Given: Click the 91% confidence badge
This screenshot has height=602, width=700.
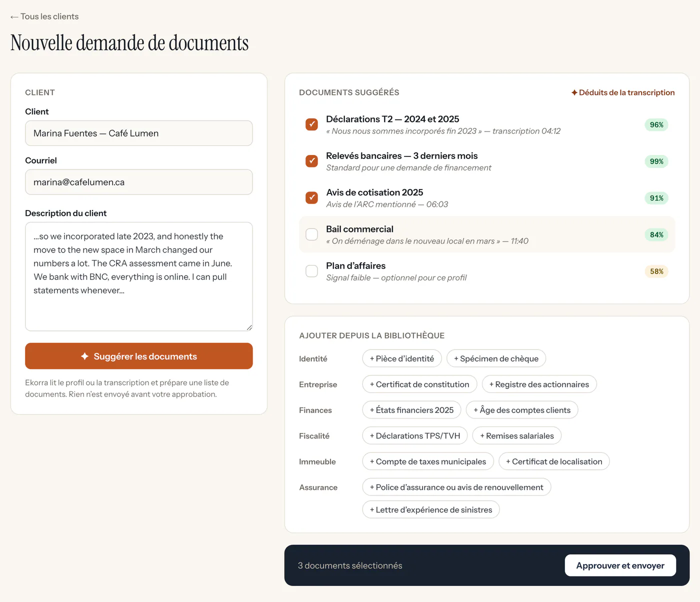Looking at the screenshot, I should tap(656, 198).
